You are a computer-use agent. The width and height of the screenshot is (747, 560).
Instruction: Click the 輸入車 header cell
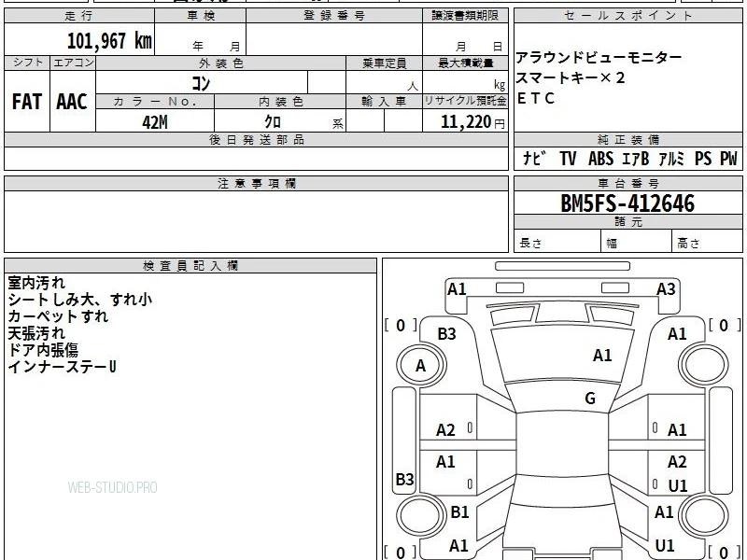[384, 102]
